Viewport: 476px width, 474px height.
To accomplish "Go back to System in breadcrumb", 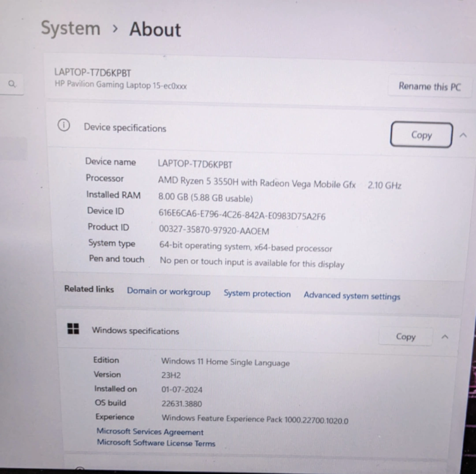I will (x=71, y=28).
